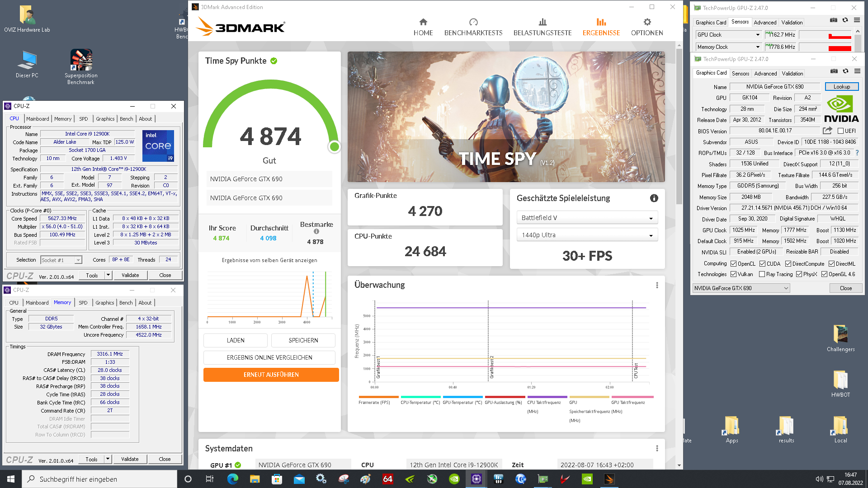Image resolution: width=868 pixels, height=488 pixels.
Task: Open results folder on desktop
Action: pos(786,429)
